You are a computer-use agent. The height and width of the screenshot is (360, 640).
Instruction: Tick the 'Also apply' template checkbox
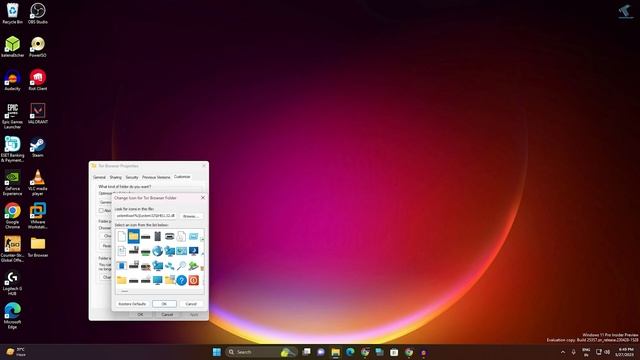(x=101, y=210)
